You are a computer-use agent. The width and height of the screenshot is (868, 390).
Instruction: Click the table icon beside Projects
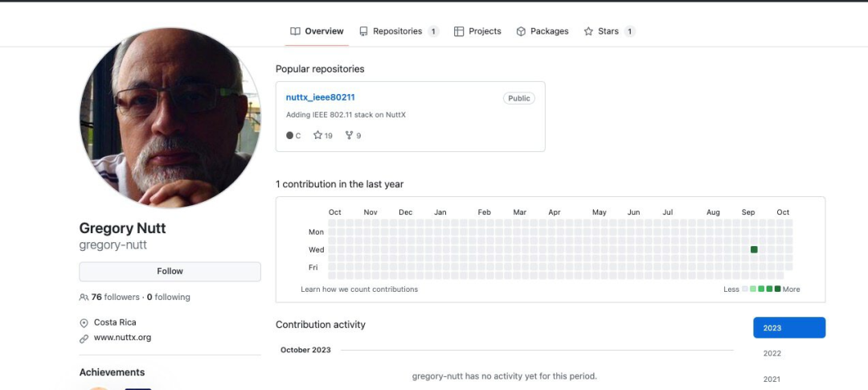coord(459,31)
